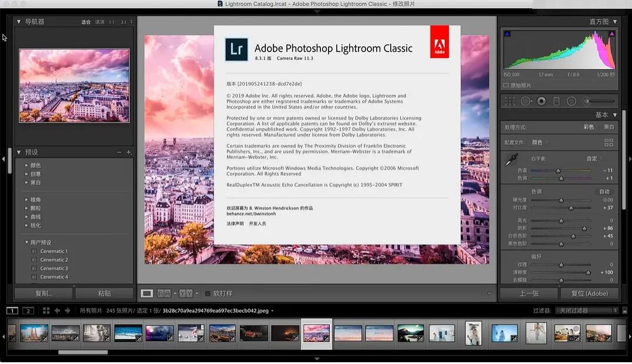
Task: Click the 粘贴 paste settings button
Action: 104,294
